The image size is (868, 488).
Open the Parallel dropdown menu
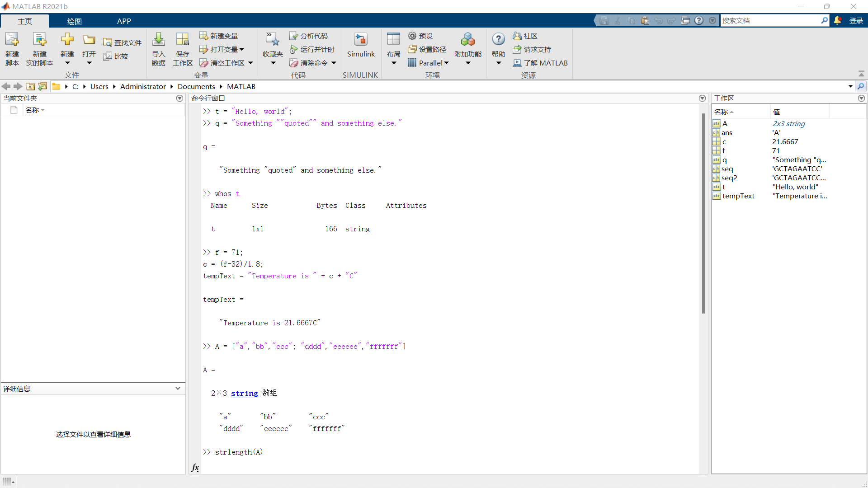point(428,63)
